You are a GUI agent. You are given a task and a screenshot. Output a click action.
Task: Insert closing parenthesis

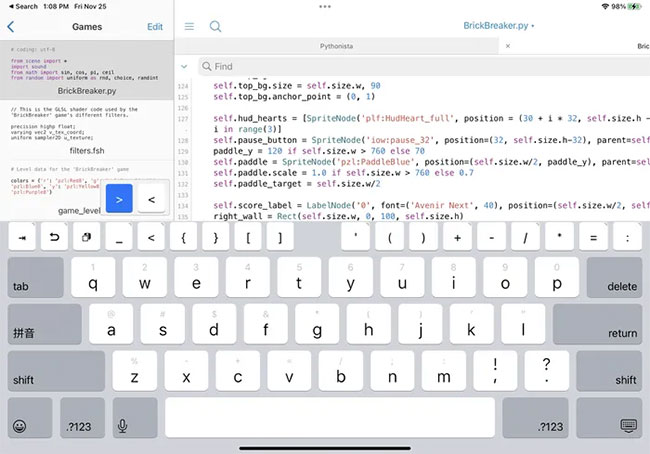(423, 237)
